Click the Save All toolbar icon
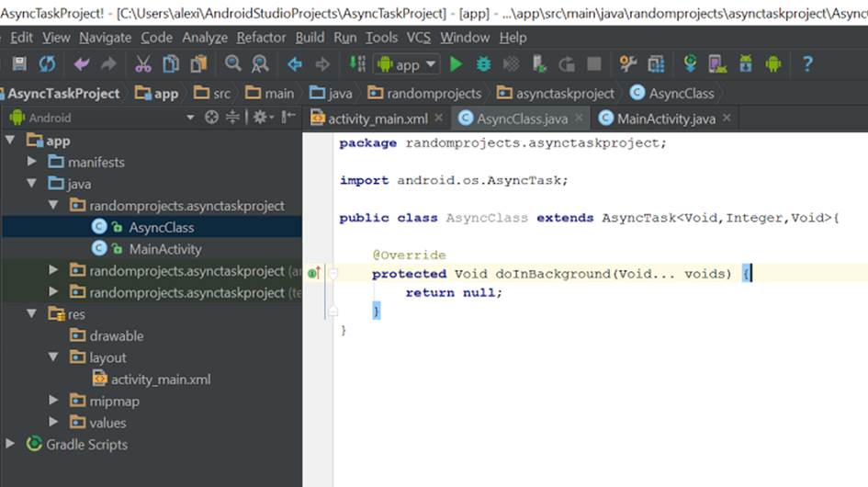The width and height of the screenshot is (868, 487). pos(19,63)
